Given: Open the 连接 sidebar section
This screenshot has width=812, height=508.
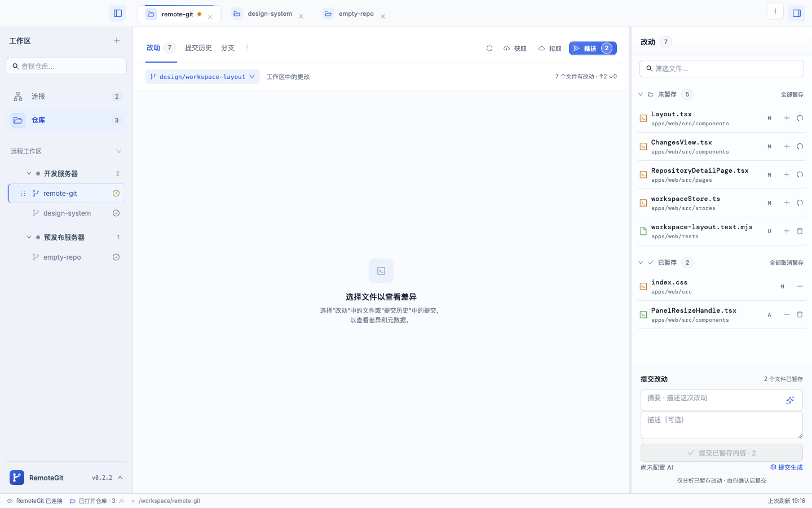Looking at the screenshot, I should point(66,97).
